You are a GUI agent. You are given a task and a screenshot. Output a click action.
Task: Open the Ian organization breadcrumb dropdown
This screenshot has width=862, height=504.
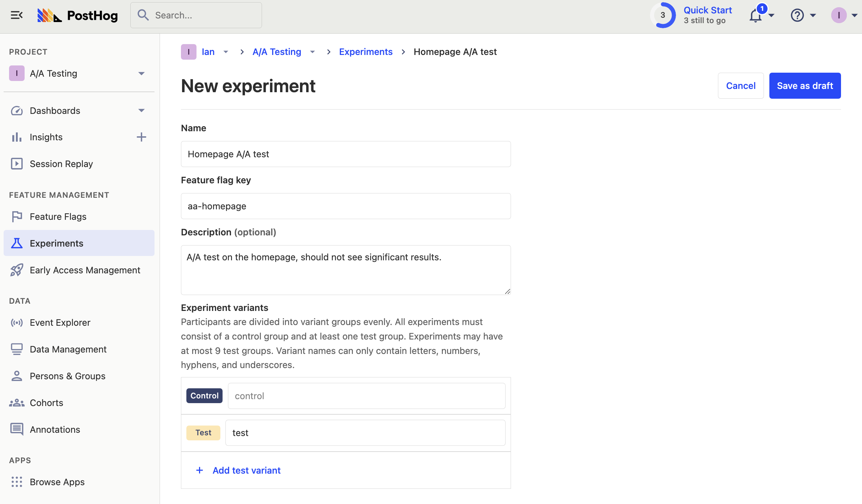(226, 52)
